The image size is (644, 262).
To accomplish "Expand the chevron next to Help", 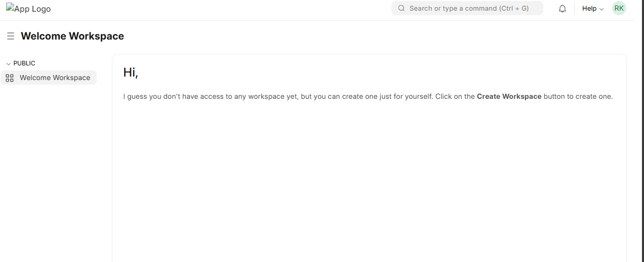I will (x=601, y=9).
